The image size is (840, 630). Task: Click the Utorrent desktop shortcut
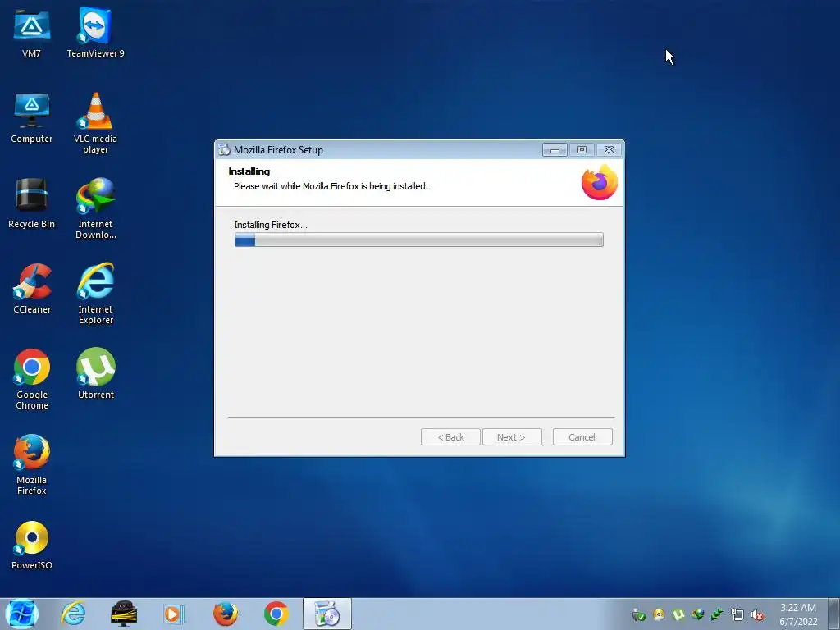click(x=95, y=374)
